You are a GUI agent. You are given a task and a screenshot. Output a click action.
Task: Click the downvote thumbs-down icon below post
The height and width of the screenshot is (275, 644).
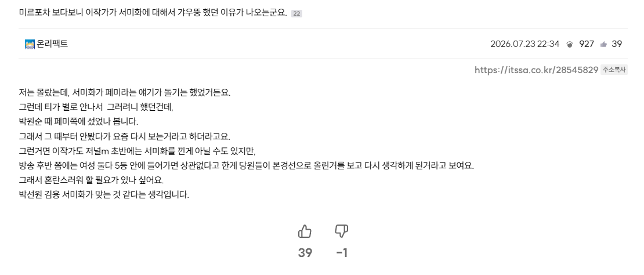[x=342, y=231]
